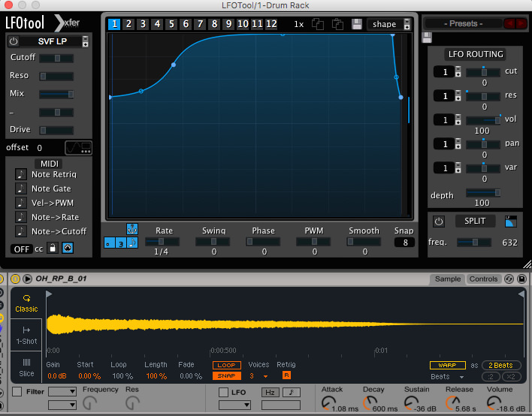
Task: Go to previous preset with left arrow
Action: point(509,23)
